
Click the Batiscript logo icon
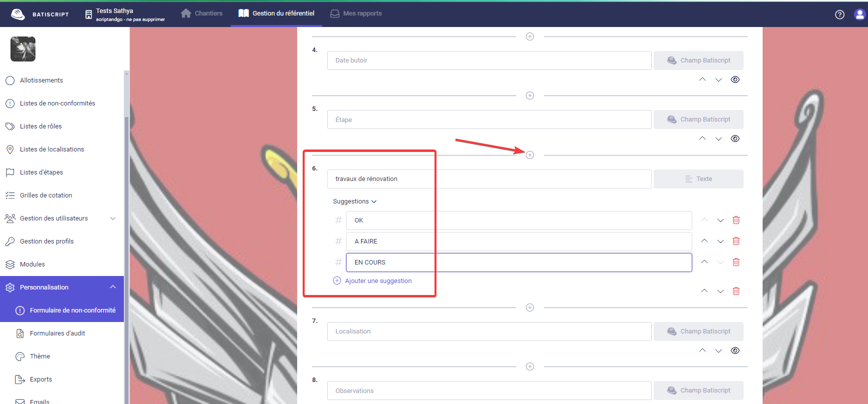click(18, 14)
